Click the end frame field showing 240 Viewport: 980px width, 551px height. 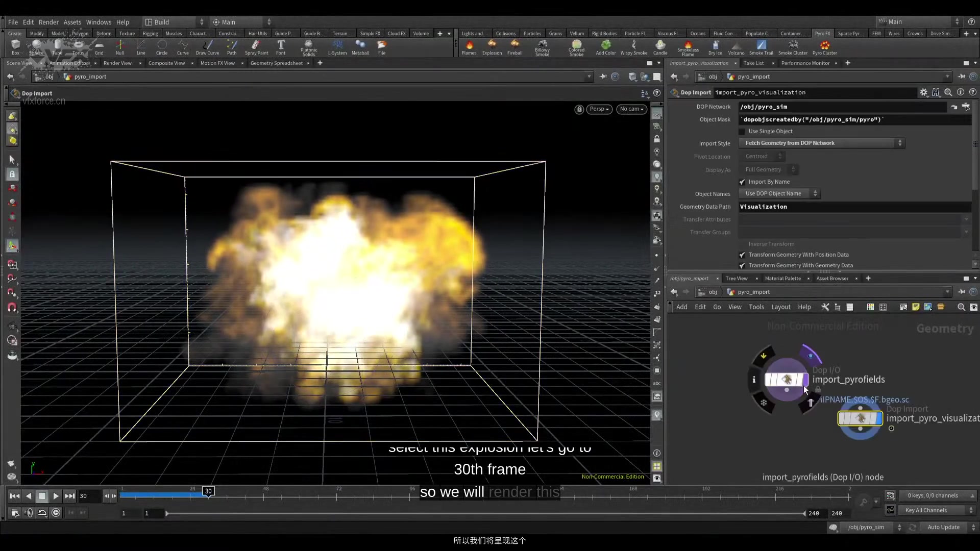[x=838, y=513]
